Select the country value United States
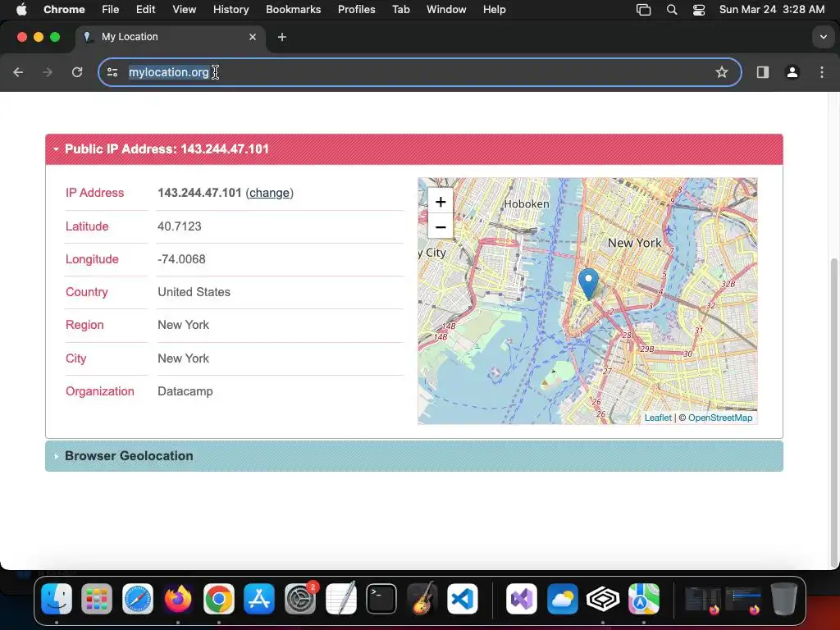 click(x=194, y=292)
